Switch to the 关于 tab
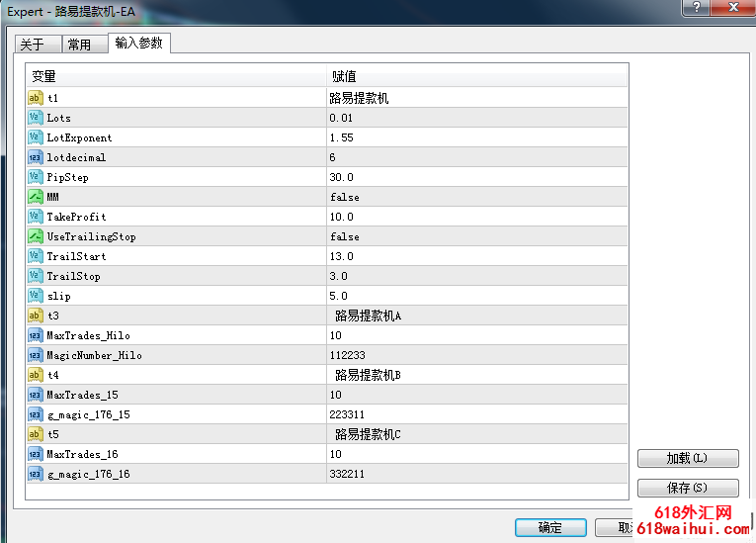Viewport: 756px width, 543px height. 38,45
